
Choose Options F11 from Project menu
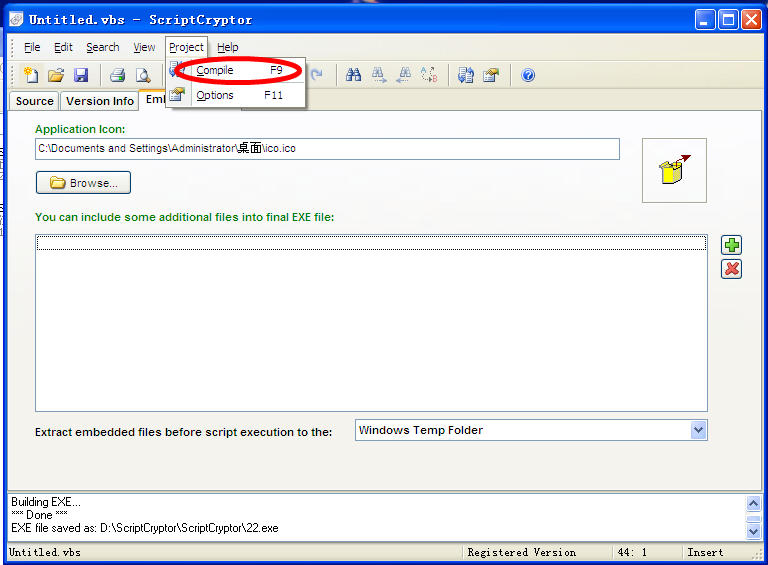click(x=236, y=95)
